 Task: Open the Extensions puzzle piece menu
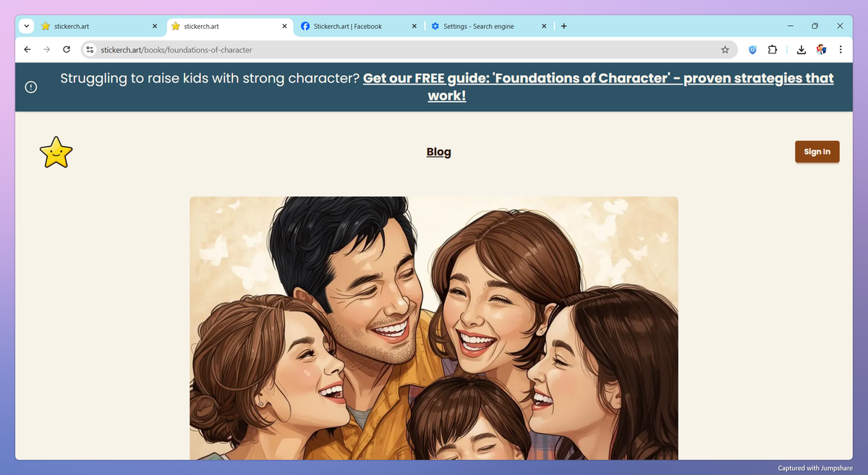click(x=773, y=50)
